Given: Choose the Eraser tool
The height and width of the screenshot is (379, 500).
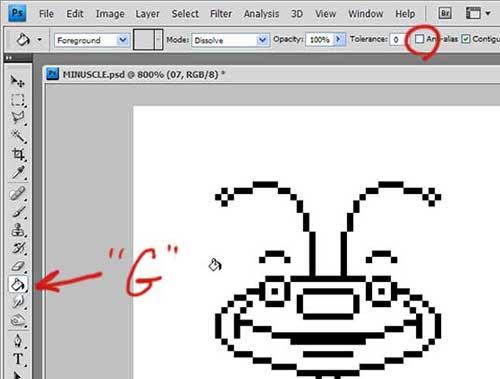Looking at the screenshot, I should (18, 266).
